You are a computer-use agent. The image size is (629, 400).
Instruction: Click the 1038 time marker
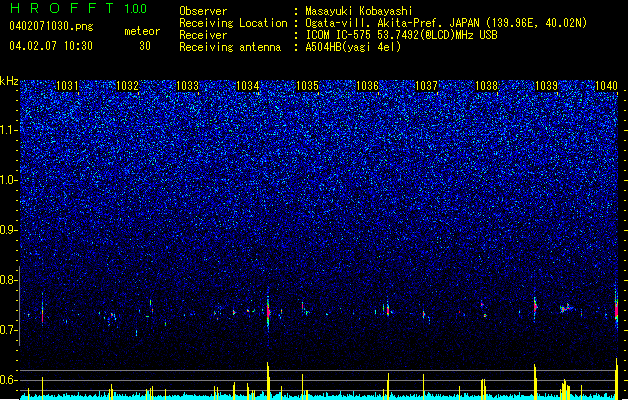click(487, 86)
